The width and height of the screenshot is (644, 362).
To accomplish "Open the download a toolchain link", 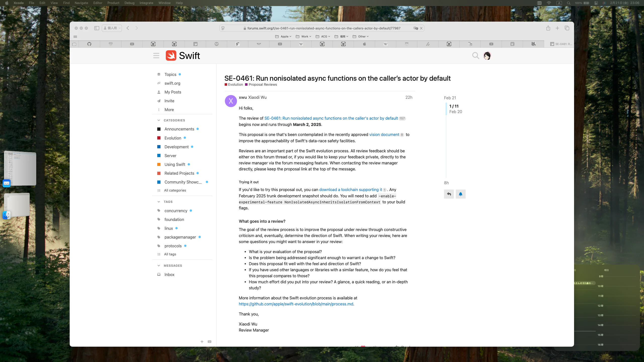I will pyautogui.click(x=350, y=190).
